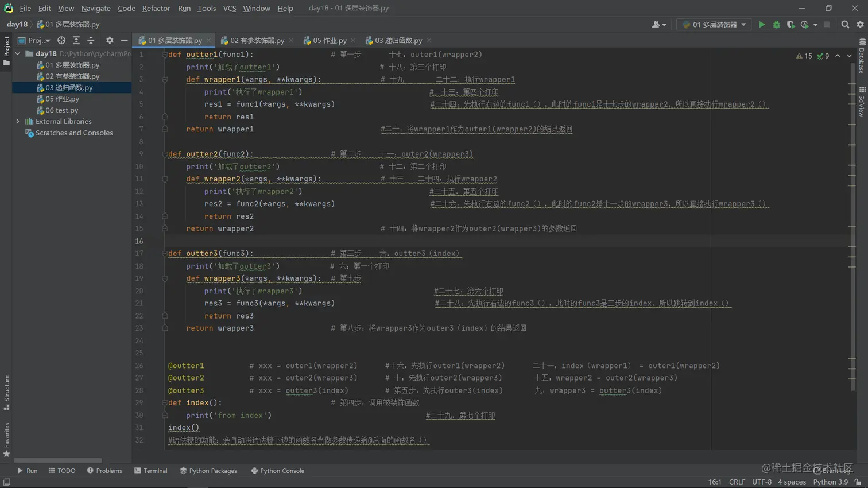Viewport: 868px width, 488px height.
Task: Click the Stop process icon
Action: click(x=827, y=25)
